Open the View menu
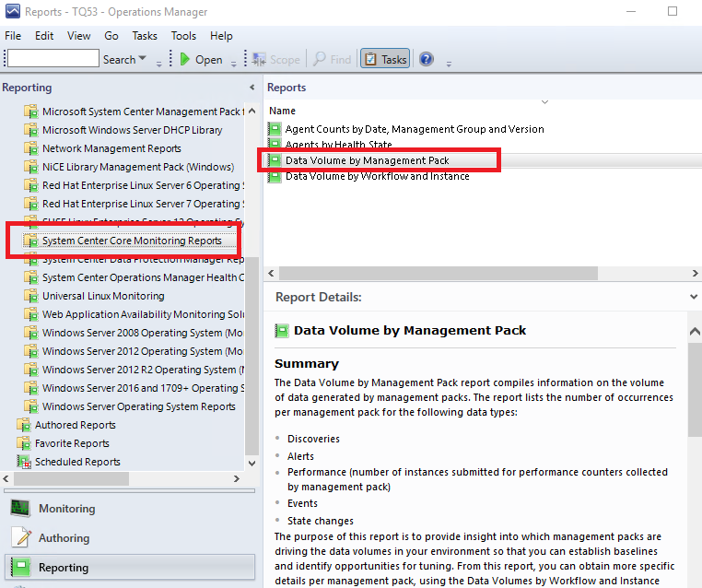Screen dimensions: 702x588 (x=79, y=36)
